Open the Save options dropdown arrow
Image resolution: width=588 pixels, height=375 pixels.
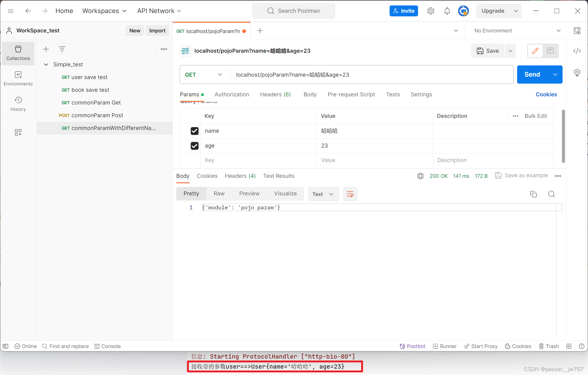(510, 51)
